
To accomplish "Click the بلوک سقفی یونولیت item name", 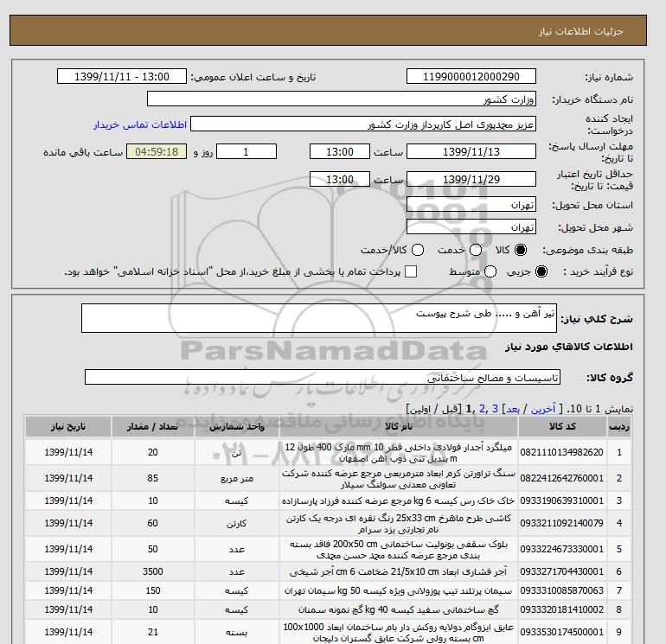I will click(399, 549).
